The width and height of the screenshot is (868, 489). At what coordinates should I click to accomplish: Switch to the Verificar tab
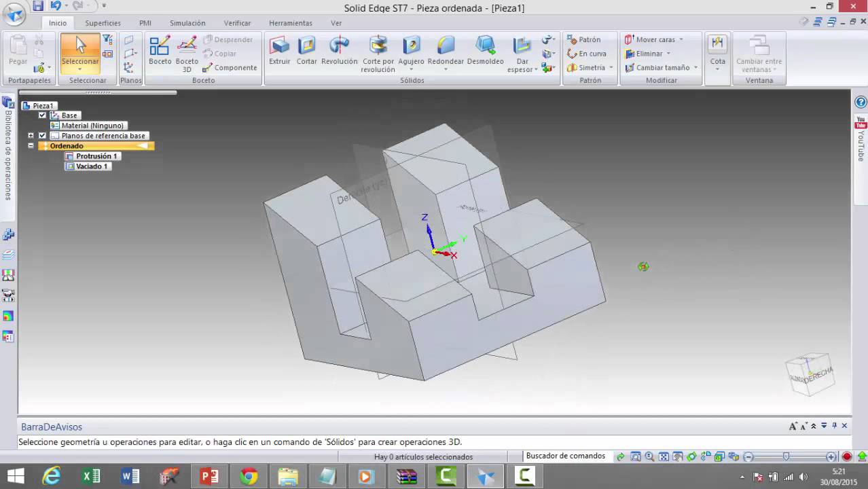click(x=237, y=23)
